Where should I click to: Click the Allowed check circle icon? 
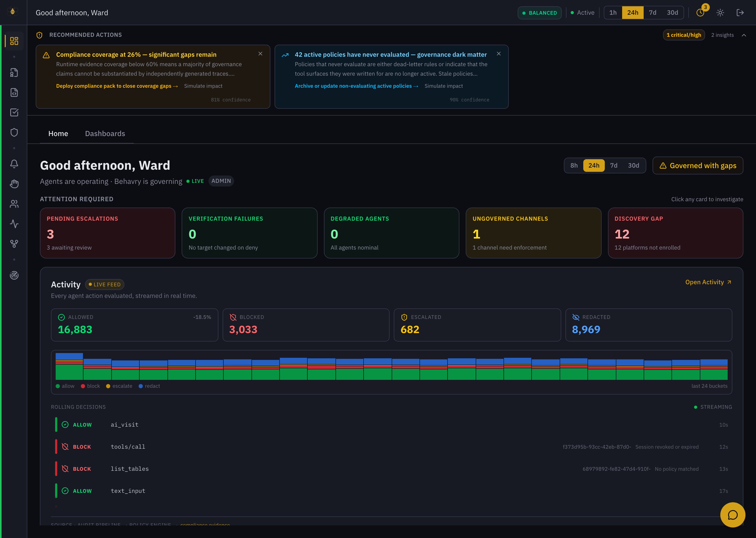61,317
